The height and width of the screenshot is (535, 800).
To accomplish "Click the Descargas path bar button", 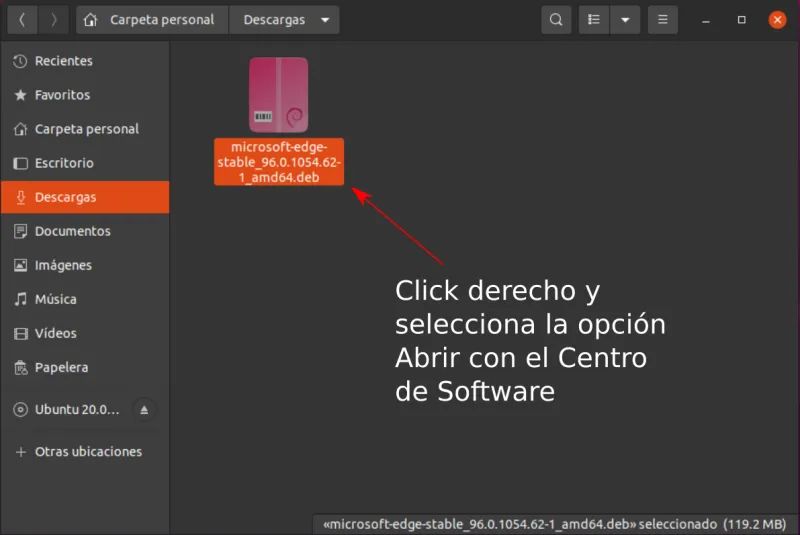I will [x=284, y=20].
